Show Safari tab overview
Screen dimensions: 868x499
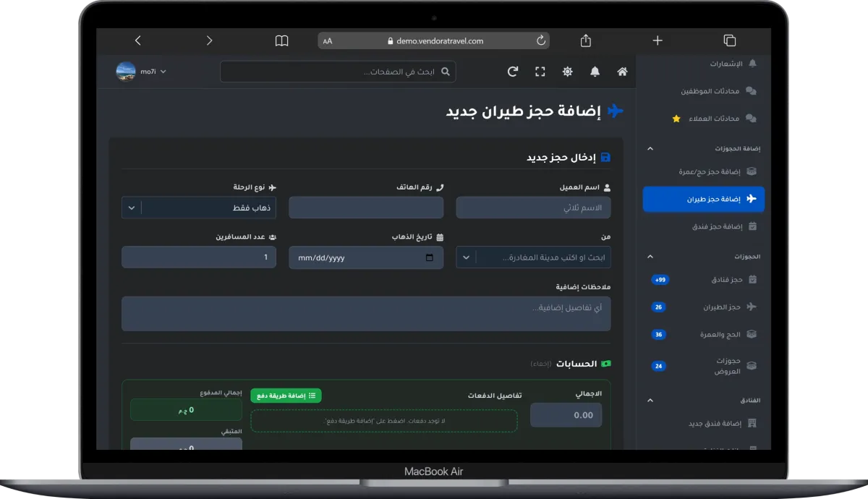(x=729, y=40)
